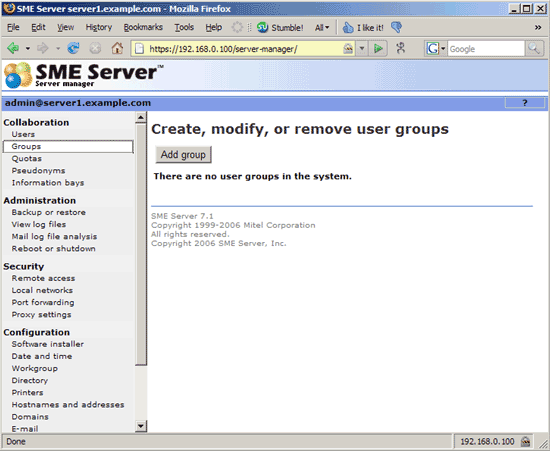This screenshot has height=451, width=550.
Task: Open the Quotas page
Action: coord(27,159)
